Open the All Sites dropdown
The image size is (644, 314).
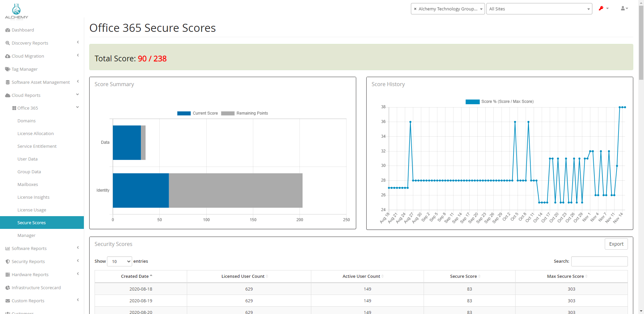(x=539, y=9)
